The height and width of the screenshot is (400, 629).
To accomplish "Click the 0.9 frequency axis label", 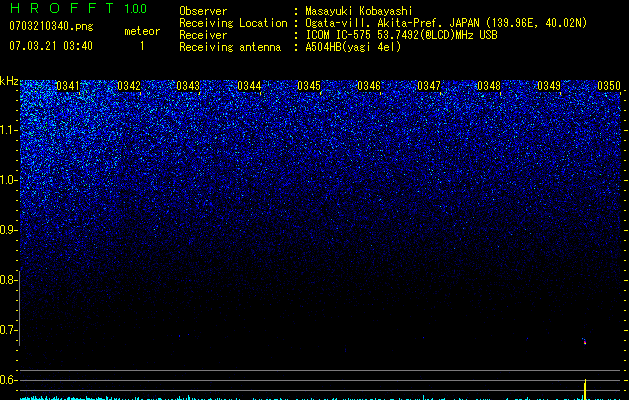I will pos(8,230).
